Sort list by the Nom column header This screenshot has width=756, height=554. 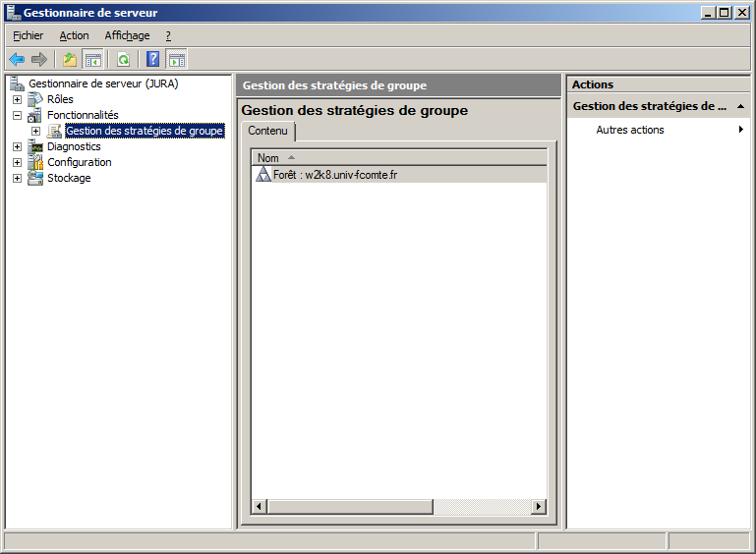pyautogui.click(x=268, y=157)
